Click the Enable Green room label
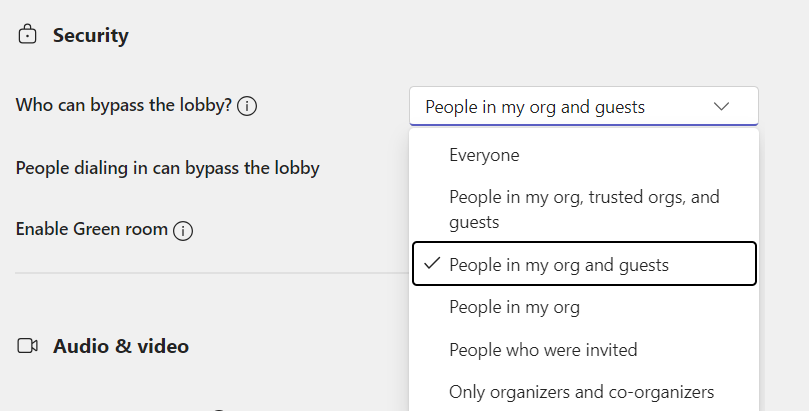Viewport: 809px width, 411px height. tap(91, 229)
